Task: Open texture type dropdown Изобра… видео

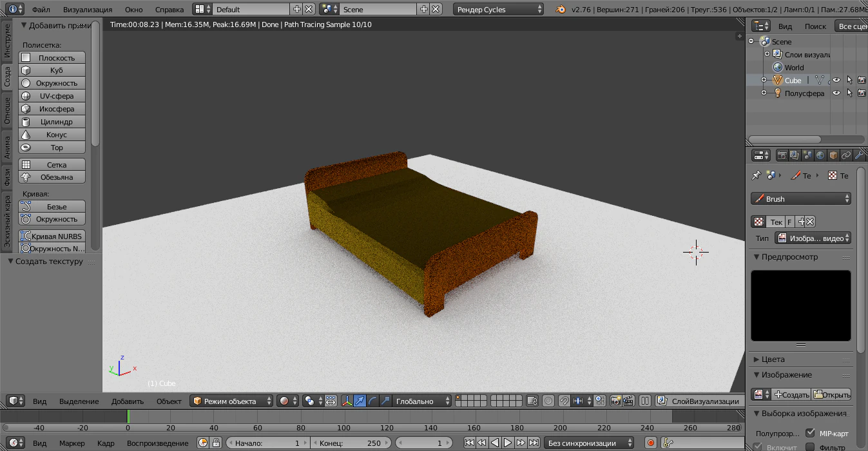Action: click(813, 238)
